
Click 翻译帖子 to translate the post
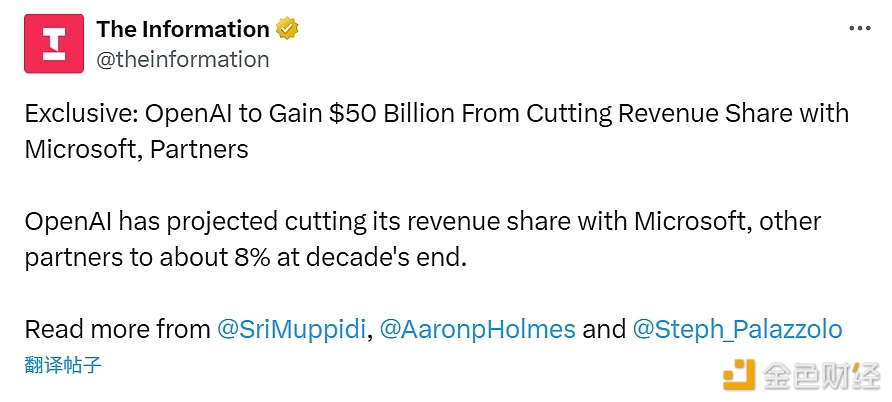coord(63,364)
